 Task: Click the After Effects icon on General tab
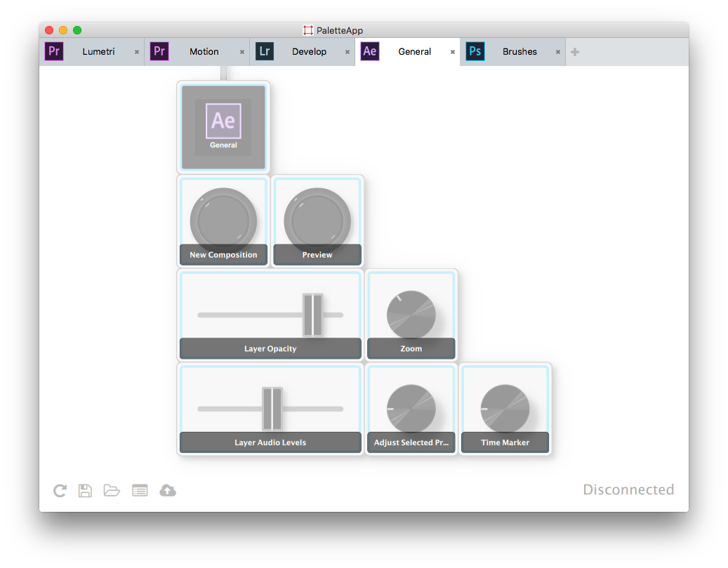coord(370,51)
